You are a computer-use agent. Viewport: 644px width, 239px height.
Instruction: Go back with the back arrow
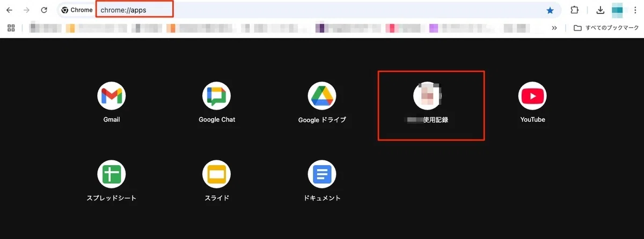[x=9, y=10]
